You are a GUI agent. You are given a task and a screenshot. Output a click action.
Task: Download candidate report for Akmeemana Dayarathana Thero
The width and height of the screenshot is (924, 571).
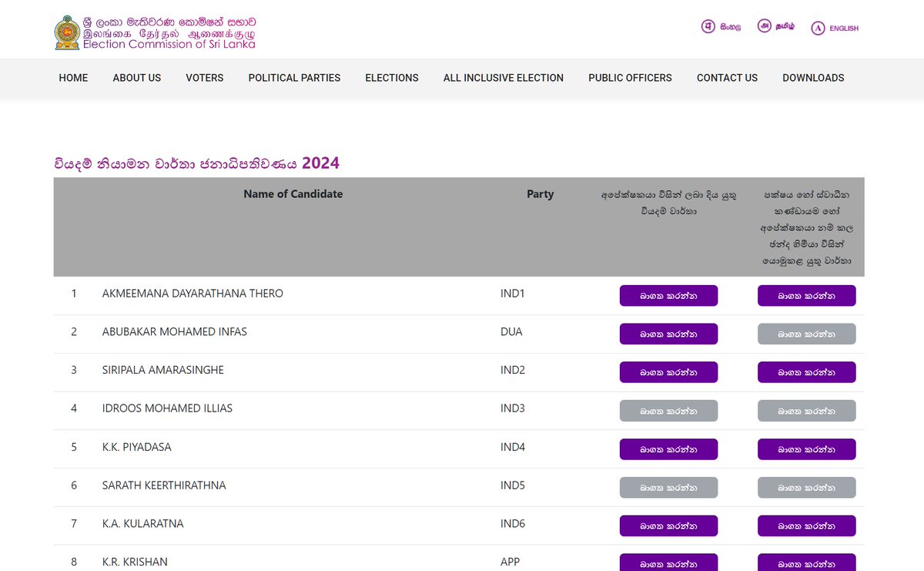click(668, 296)
